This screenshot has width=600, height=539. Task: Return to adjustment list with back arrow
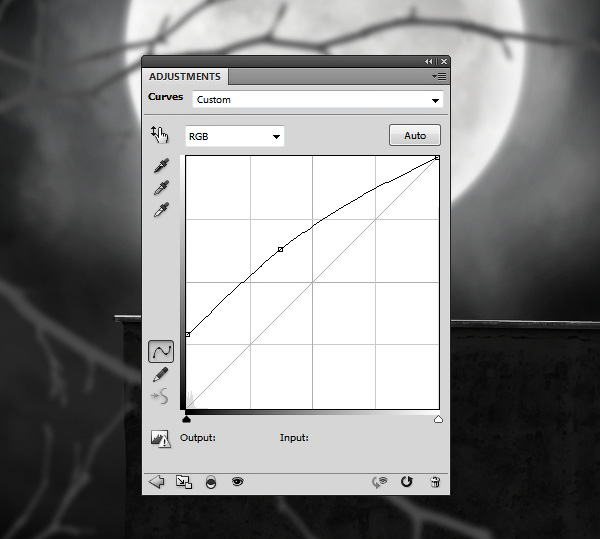coord(156,482)
